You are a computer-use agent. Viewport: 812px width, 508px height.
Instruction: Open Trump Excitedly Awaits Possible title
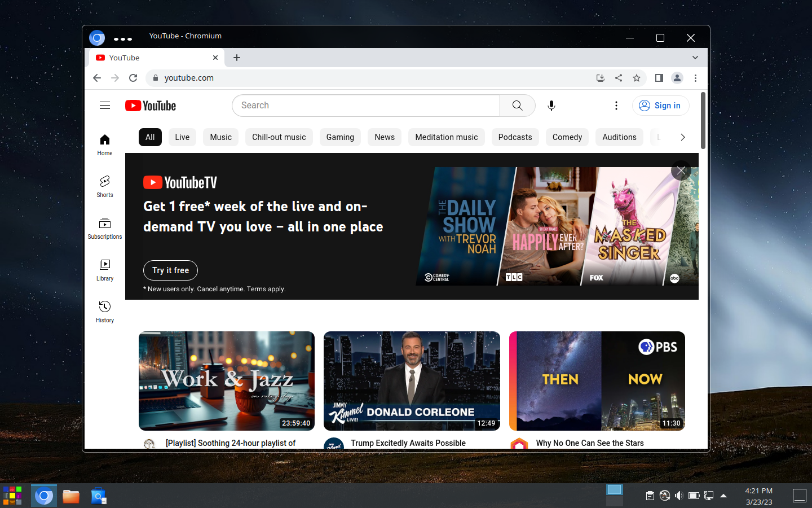pyautogui.click(x=408, y=443)
